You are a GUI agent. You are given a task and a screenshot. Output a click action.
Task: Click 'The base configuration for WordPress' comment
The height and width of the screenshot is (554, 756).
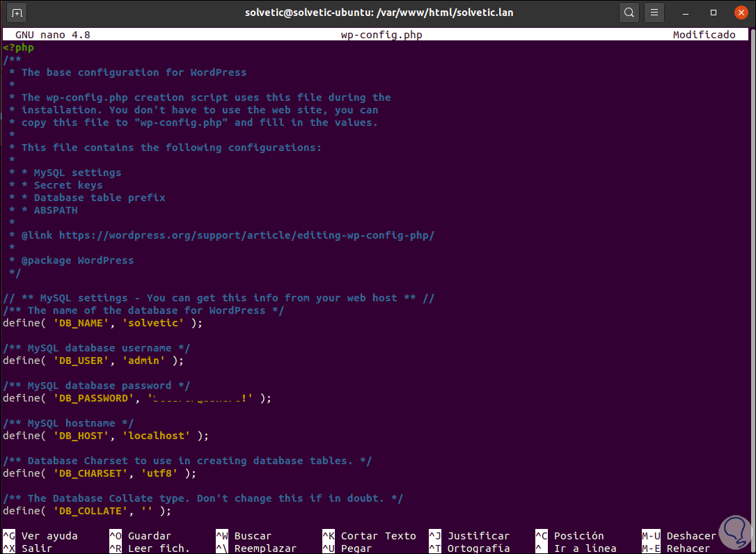click(134, 72)
